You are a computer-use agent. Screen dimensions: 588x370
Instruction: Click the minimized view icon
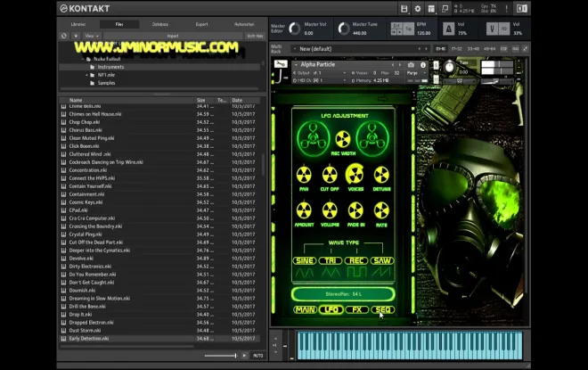point(445,9)
